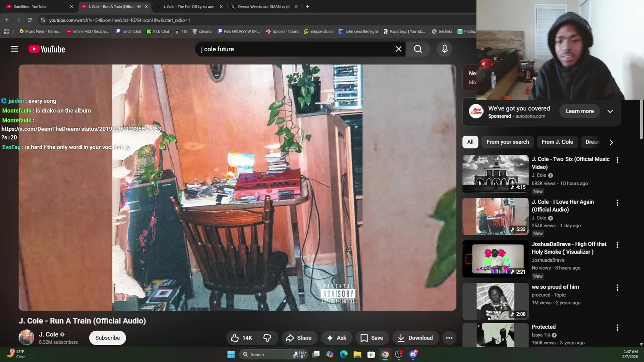Screen dimensions: 644x362
Task: Open more actions ellipsis below video
Action: 449,338
